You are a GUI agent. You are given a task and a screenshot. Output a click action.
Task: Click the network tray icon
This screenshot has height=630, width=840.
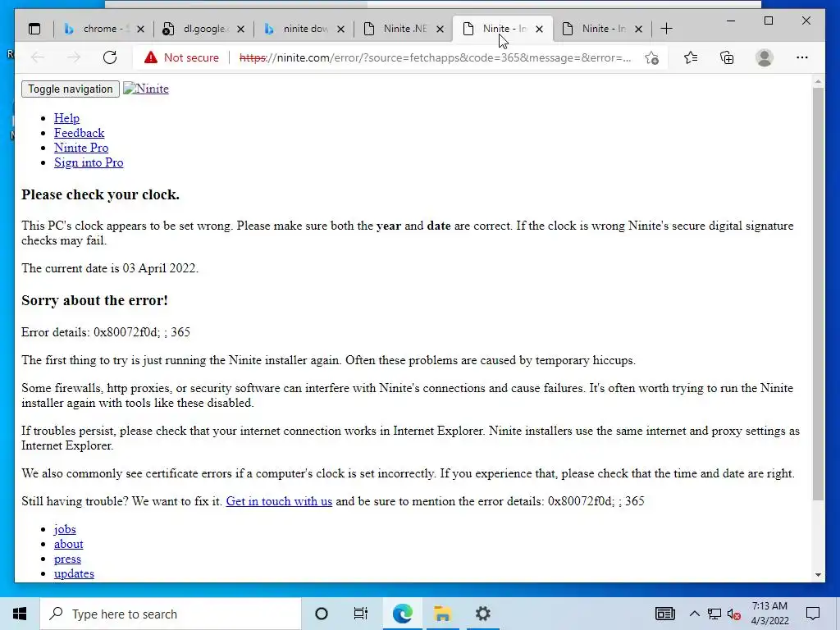tap(714, 614)
